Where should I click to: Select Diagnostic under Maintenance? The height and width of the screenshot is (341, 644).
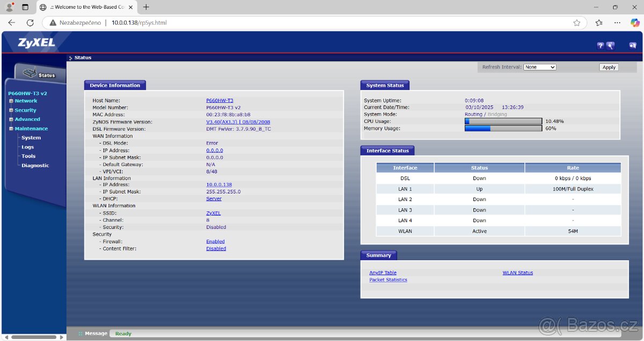35,165
